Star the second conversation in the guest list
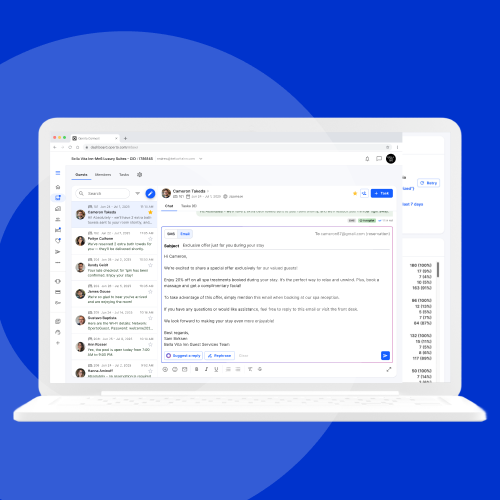This screenshot has width=500, height=500. (x=150, y=239)
